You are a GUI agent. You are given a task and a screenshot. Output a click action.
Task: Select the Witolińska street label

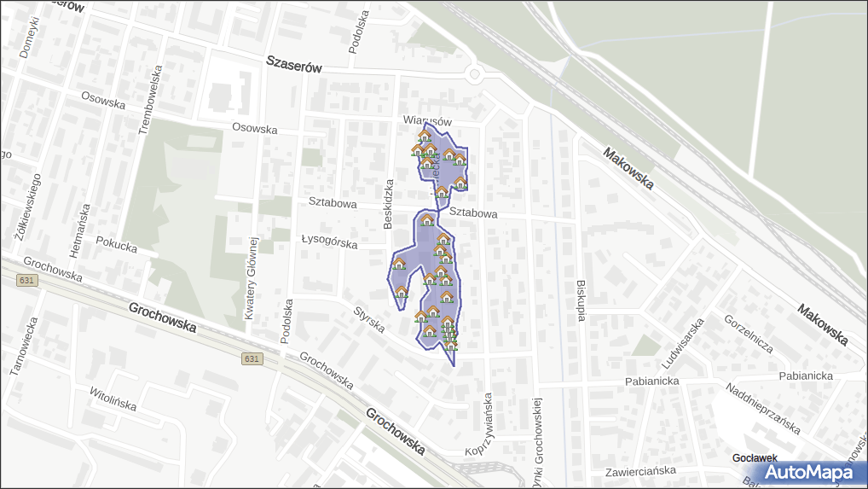(113, 399)
